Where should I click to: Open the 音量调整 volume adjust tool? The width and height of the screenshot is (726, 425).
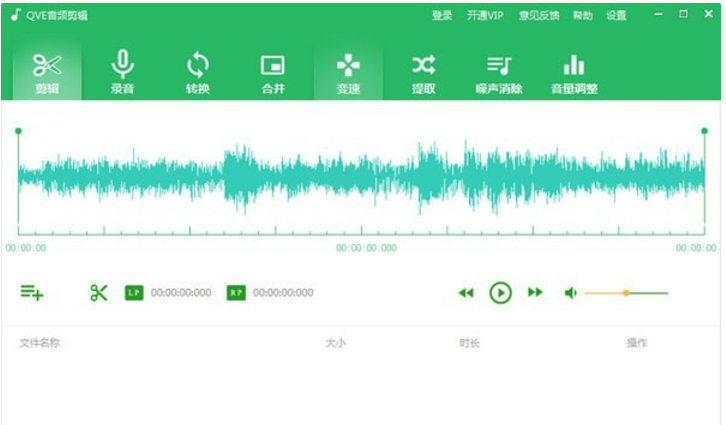point(573,72)
